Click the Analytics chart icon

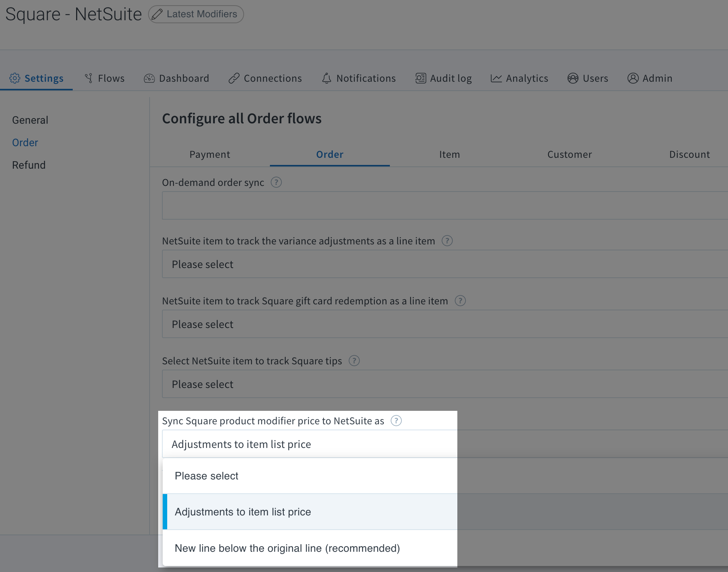[496, 78]
